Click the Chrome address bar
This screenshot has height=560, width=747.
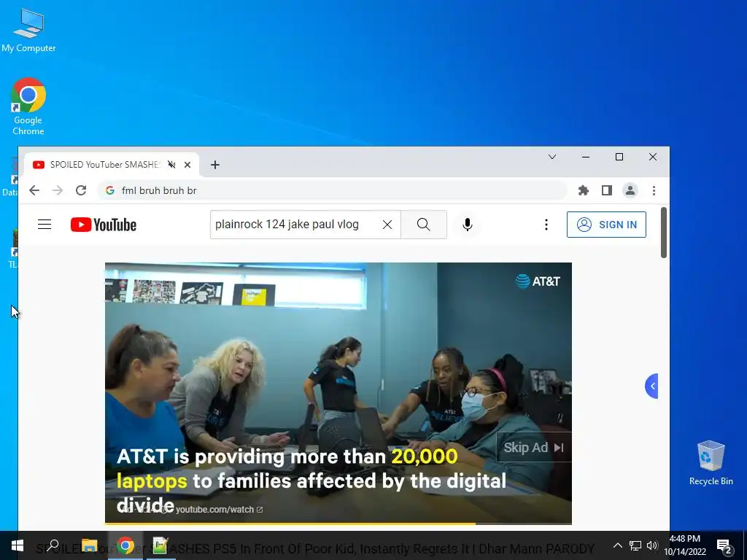[332, 190]
